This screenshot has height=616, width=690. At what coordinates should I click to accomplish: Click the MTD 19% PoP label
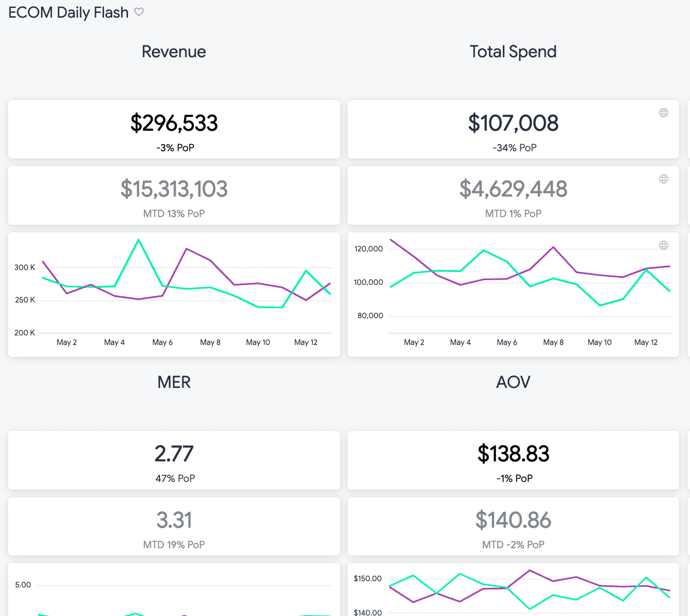point(174,545)
